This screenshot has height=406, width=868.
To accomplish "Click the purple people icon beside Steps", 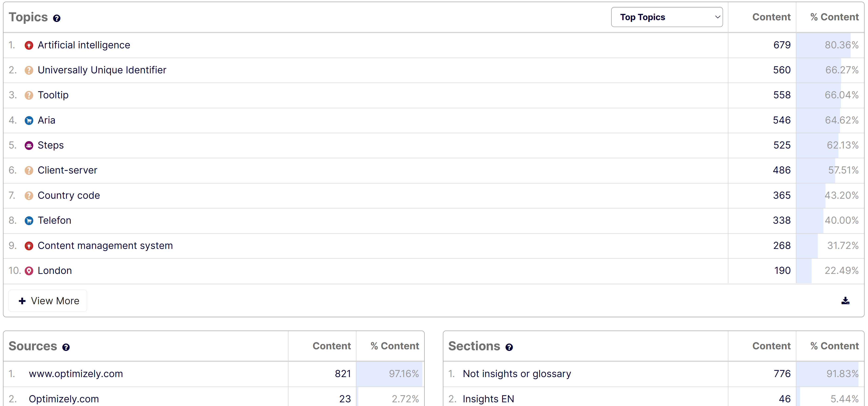I will pyautogui.click(x=29, y=145).
